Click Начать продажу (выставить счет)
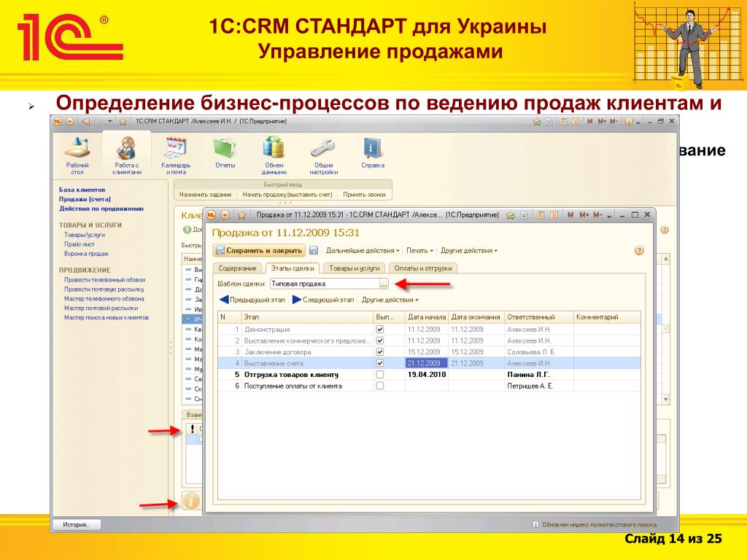This screenshot has height=560, width=747. point(287,194)
